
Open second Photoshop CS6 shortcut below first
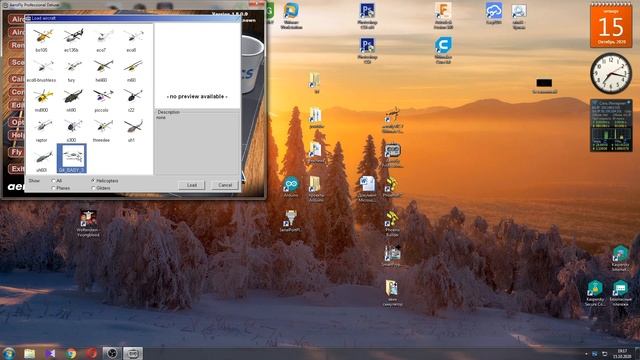(x=367, y=51)
